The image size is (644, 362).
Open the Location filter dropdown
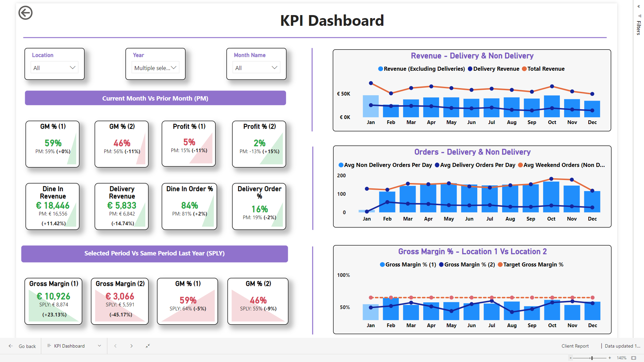pyautogui.click(x=72, y=67)
